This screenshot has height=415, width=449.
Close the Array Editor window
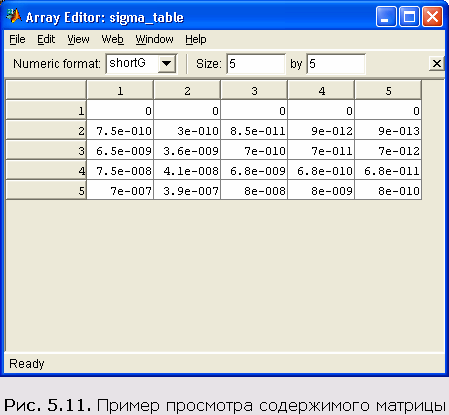pos(432,16)
